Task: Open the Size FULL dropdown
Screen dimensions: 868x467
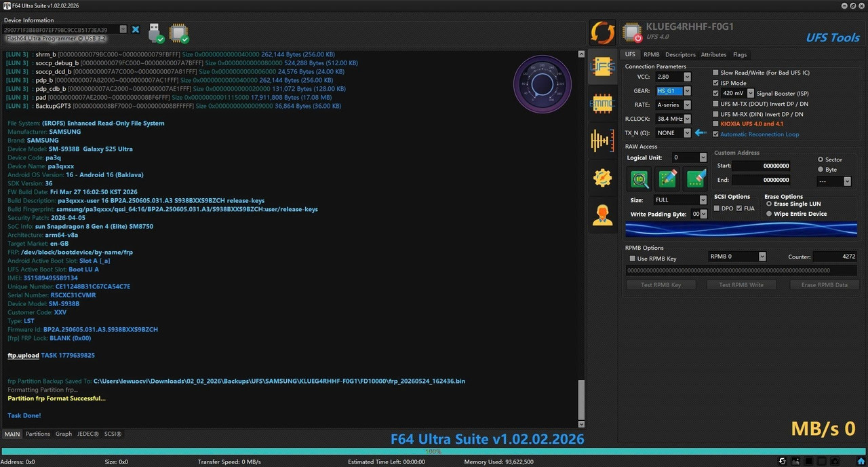Action: click(703, 200)
